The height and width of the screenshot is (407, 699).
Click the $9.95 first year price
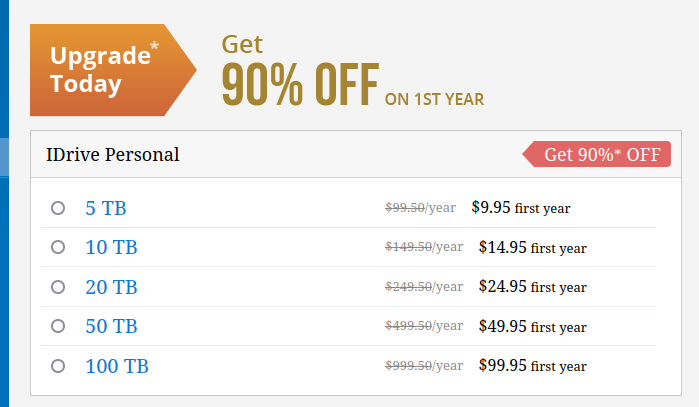[x=521, y=208]
